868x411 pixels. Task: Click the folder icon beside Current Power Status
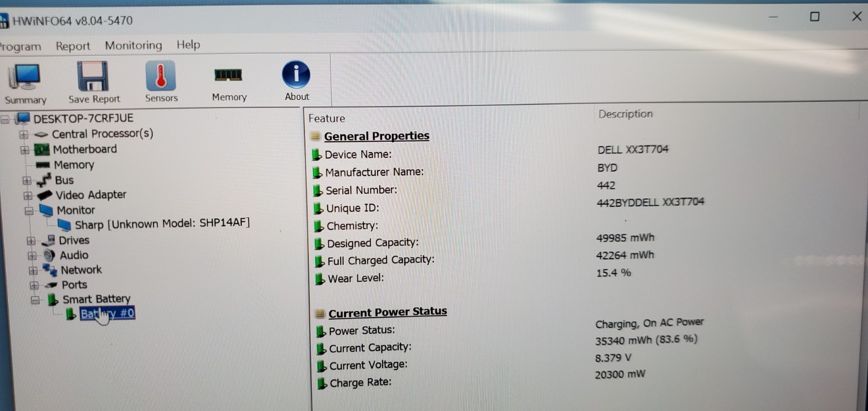[320, 313]
